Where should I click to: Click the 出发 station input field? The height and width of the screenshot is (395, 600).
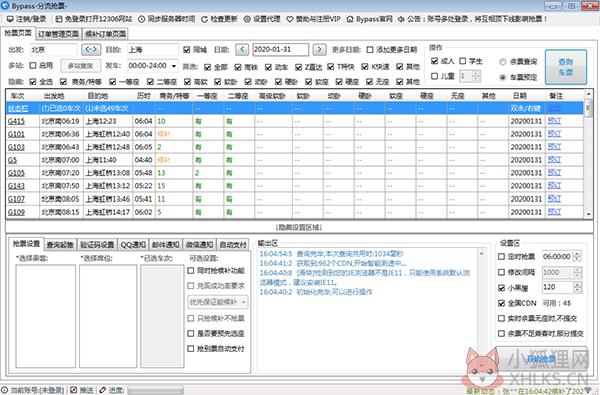tap(53, 50)
